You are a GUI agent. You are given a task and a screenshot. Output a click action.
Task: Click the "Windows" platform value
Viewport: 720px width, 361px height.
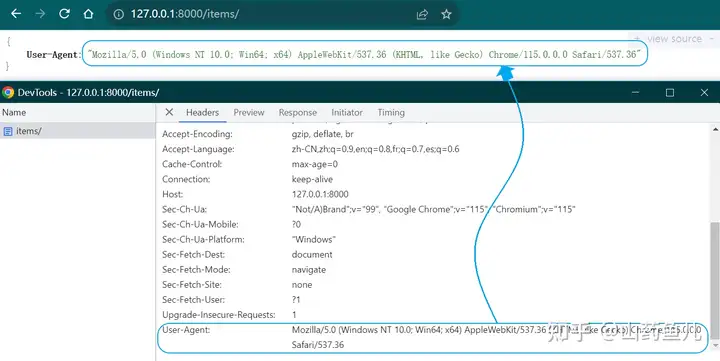(314, 240)
